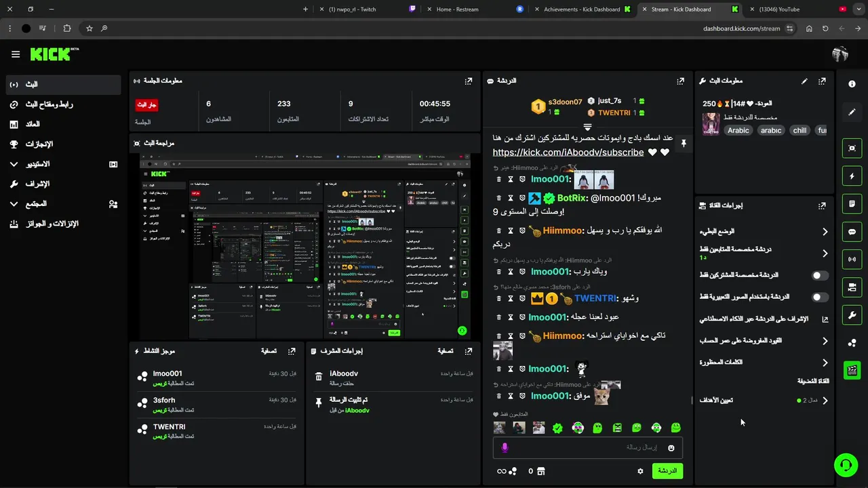Click the screen capture frame icon in right toolbar
868x488 pixels.
852,148
